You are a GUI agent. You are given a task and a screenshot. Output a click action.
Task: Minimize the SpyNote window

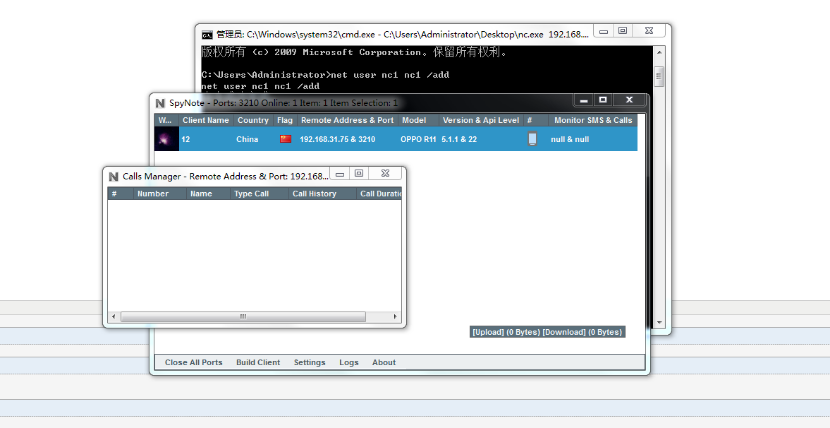pyautogui.click(x=584, y=100)
